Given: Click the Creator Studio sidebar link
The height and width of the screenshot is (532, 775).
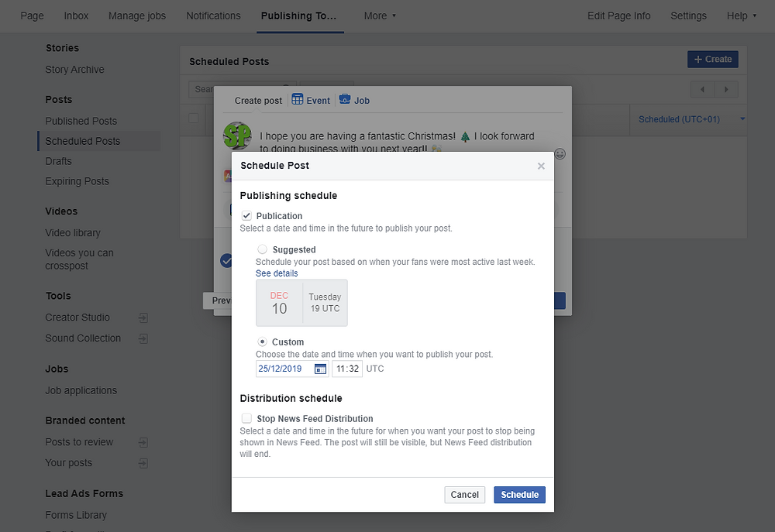Looking at the screenshot, I should pos(77,317).
